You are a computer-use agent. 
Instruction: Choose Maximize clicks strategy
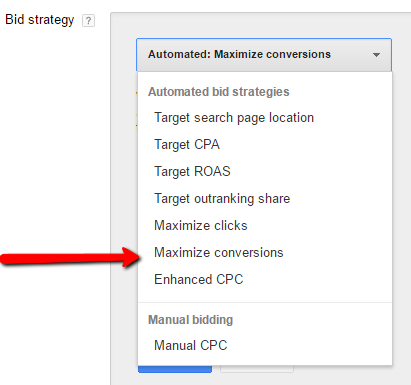(x=201, y=226)
